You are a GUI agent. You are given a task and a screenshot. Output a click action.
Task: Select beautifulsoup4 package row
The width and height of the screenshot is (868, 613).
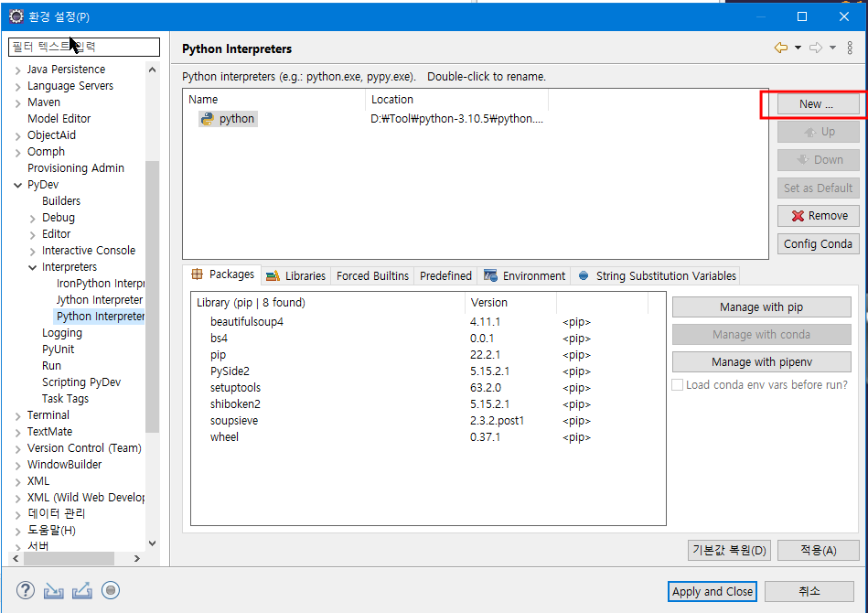point(427,322)
